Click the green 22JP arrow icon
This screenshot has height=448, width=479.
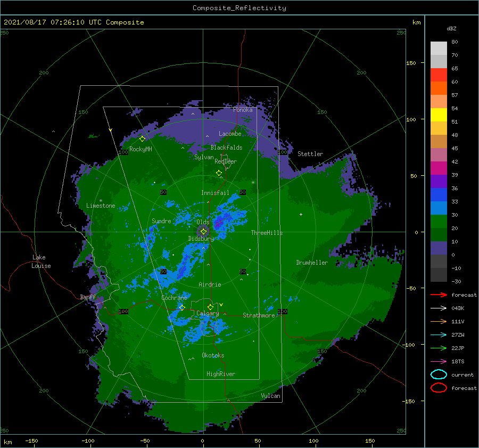439,348
